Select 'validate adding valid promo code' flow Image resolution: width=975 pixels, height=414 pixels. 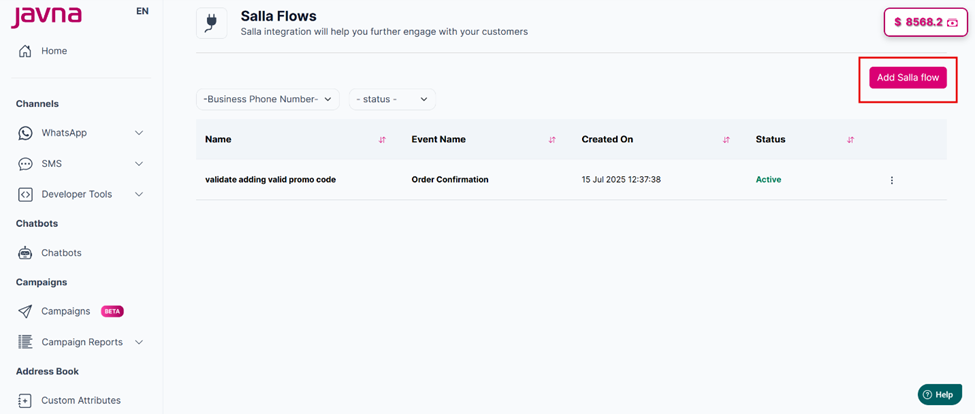[270, 180]
